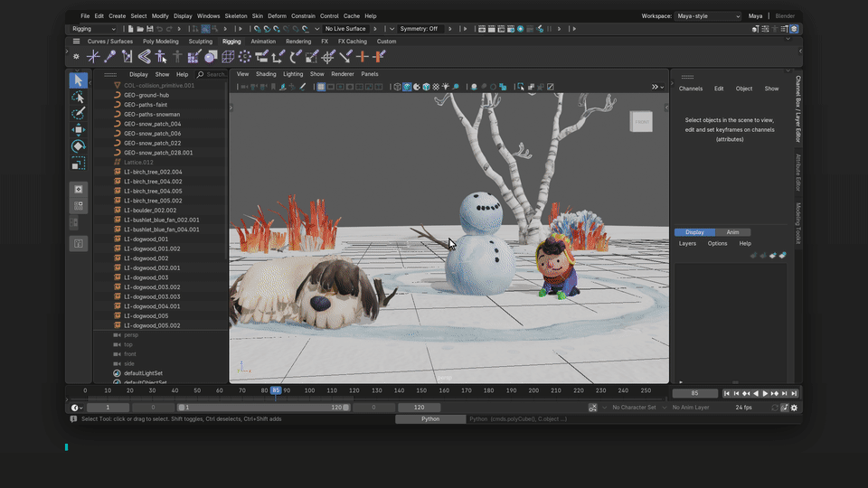Screen dimensions: 868x488
Task: Click the current frame field showing 85
Action: tap(694, 393)
